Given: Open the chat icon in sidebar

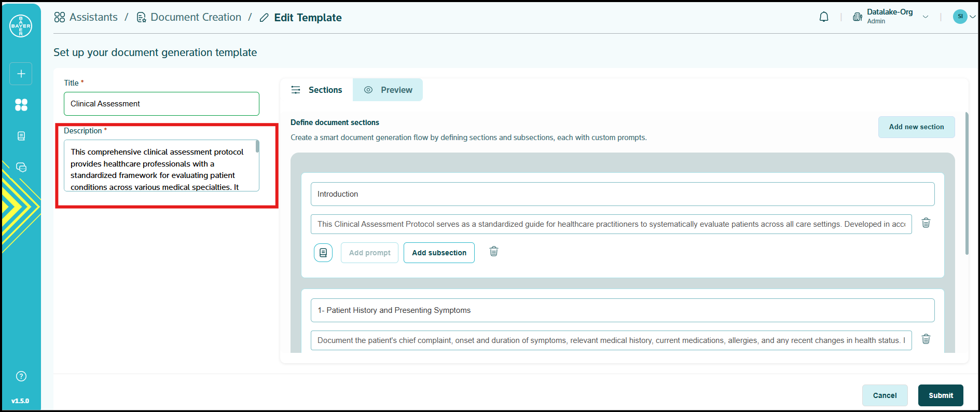Looking at the screenshot, I should (21, 167).
